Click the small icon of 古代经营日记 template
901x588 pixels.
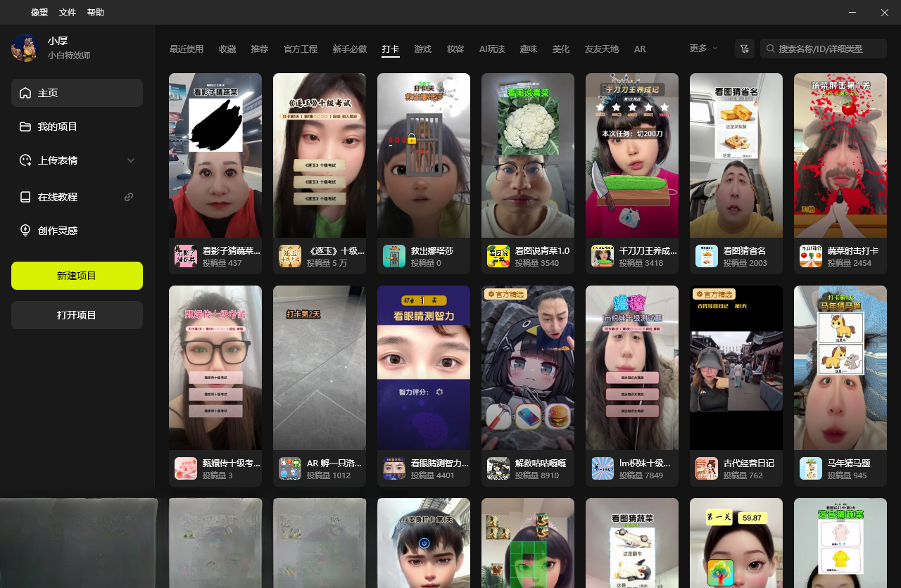pyautogui.click(x=707, y=468)
